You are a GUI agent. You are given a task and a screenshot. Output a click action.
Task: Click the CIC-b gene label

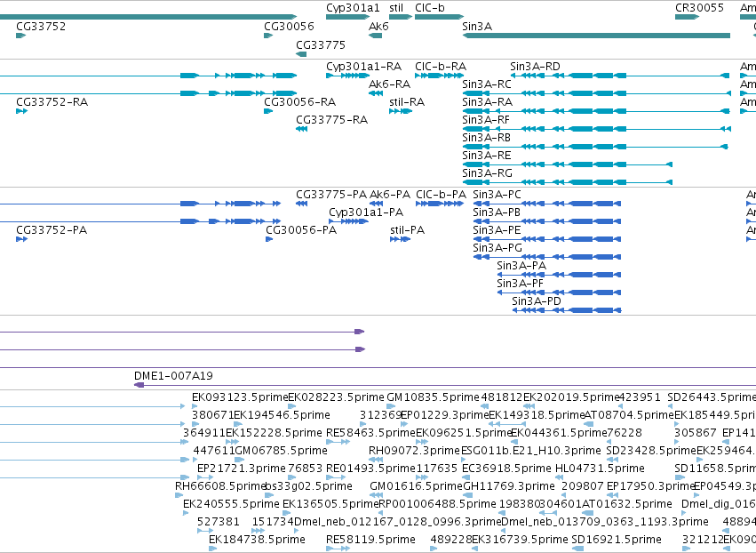click(x=430, y=8)
